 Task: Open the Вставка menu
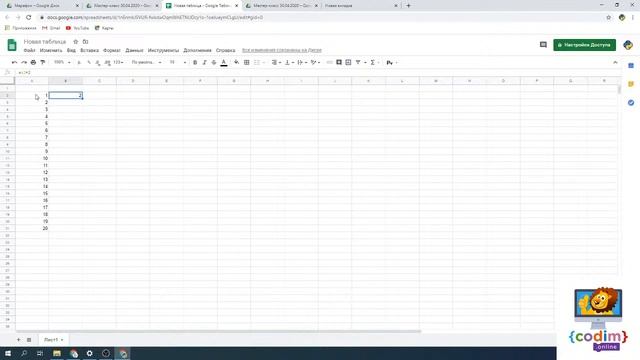(89, 50)
